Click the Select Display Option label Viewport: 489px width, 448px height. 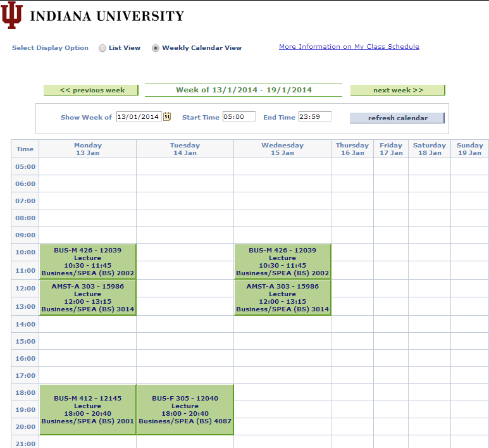(x=50, y=47)
